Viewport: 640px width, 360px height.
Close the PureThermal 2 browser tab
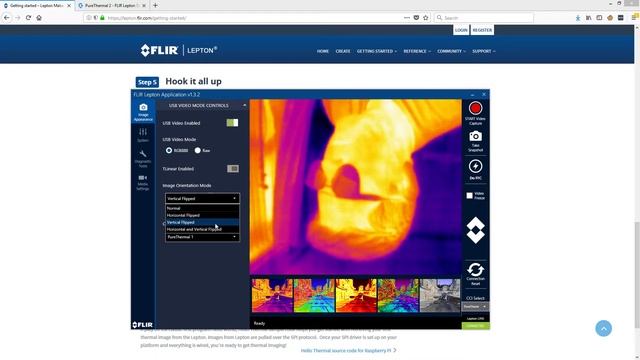(x=144, y=6)
